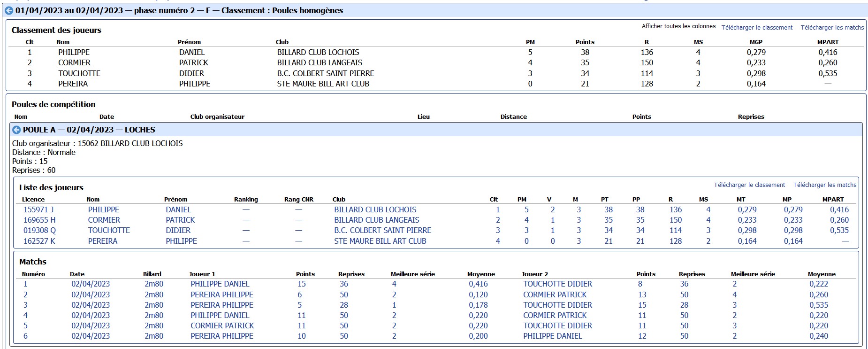Click 'Numéro' column header in Matchs table
The height and width of the screenshot is (349, 868).
[x=33, y=274]
